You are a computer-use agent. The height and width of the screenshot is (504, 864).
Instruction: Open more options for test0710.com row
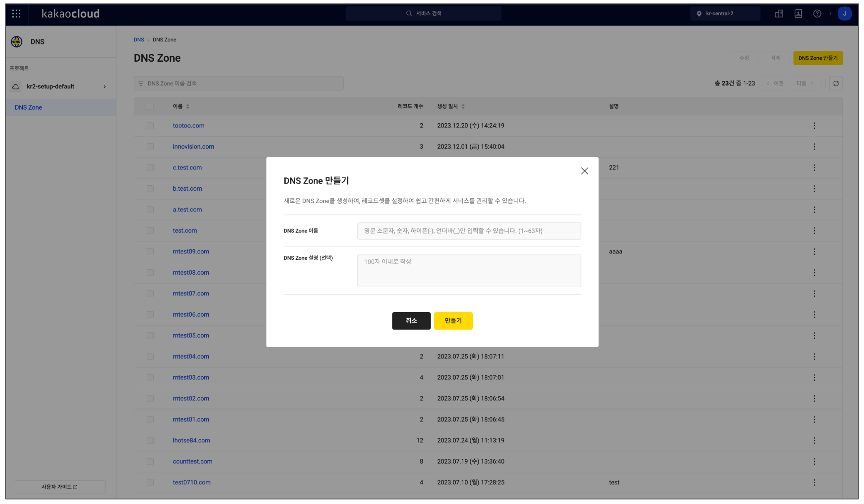tap(814, 482)
